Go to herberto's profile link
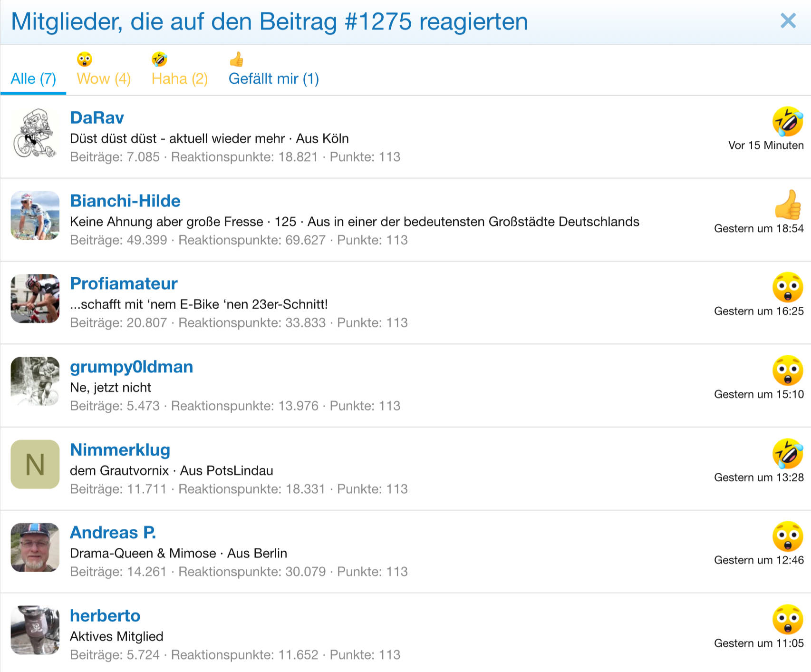 [x=105, y=615]
